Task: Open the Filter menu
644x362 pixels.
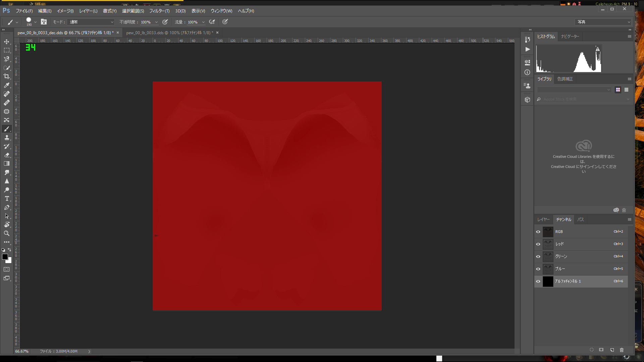Action: tap(159, 11)
